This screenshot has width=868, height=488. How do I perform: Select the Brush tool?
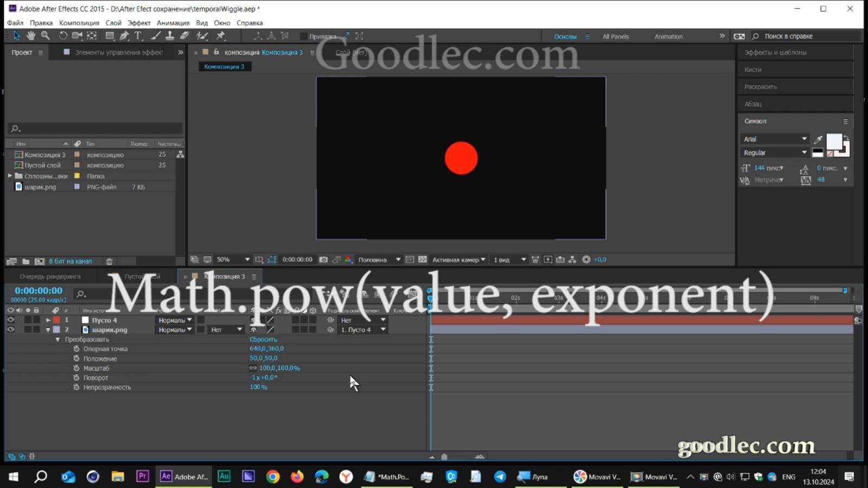tap(156, 36)
